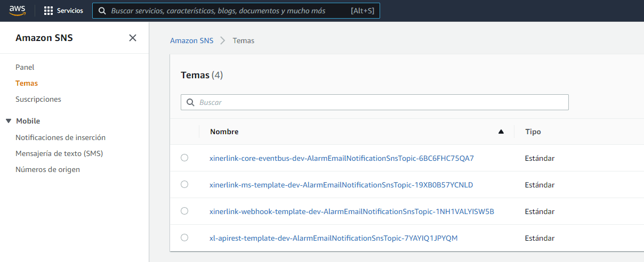Open Panel in the SNS sidebar
Screen dimensions: 644x262
(25, 67)
